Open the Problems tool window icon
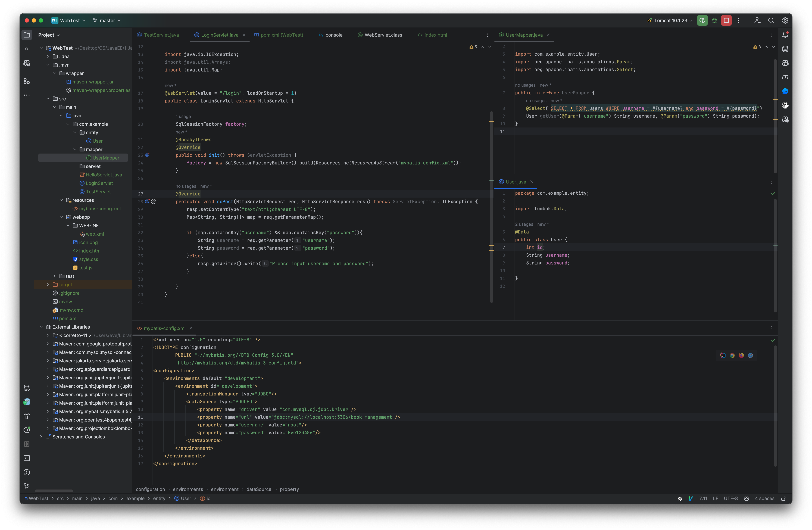812x530 pixels. [x=27, y=472]
